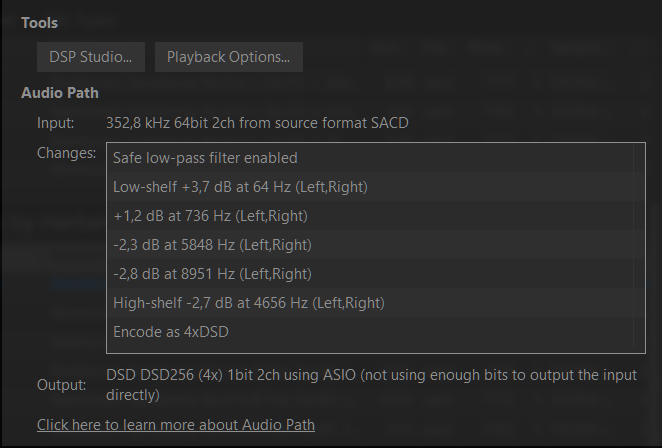Screen dimensions: 662x448
Task: Pick the -2,8 dB at 8951 Hz row
Action: (x=212, y=274)
